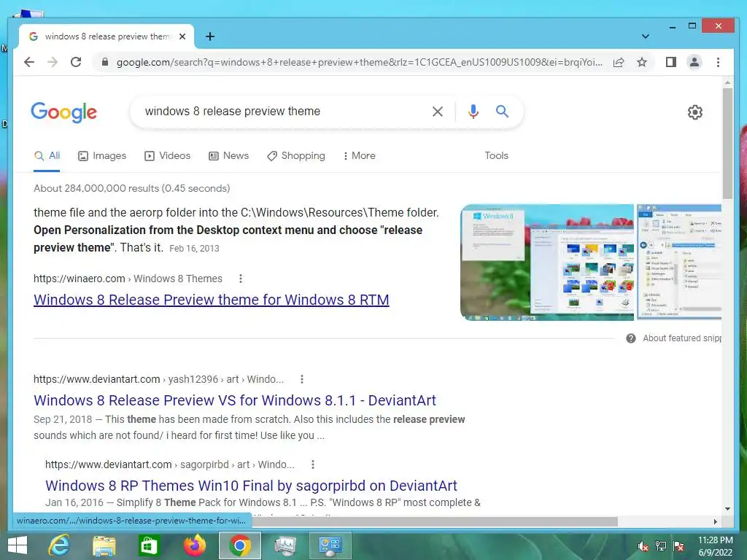
Task: Open options for winaero.com result
Action: coord(241,279)
